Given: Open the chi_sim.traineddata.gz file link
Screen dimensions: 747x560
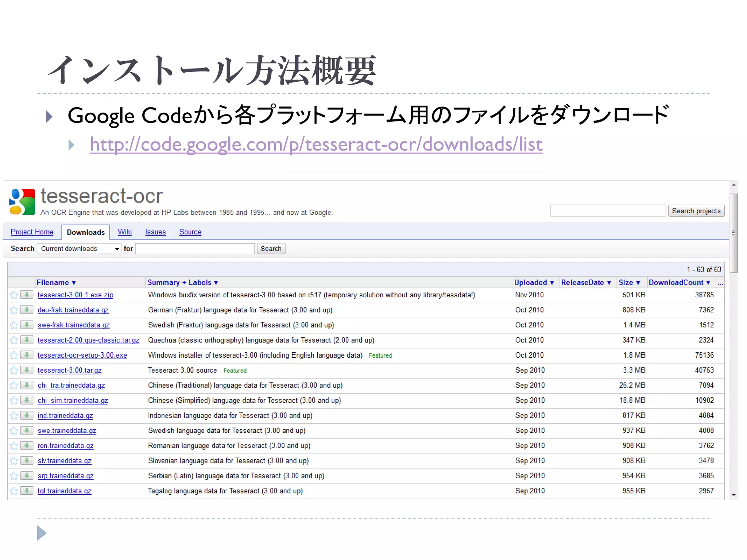Looking at the screenshot, I should point(73,401).
